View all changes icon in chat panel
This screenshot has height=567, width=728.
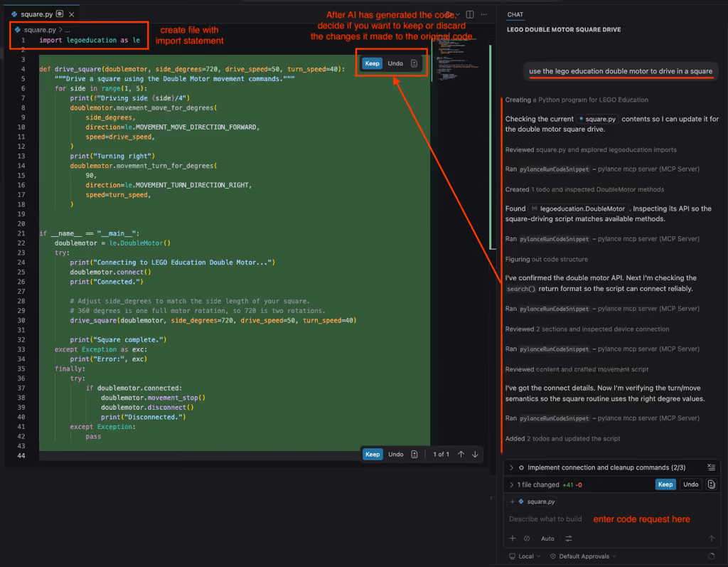(711, 484)
